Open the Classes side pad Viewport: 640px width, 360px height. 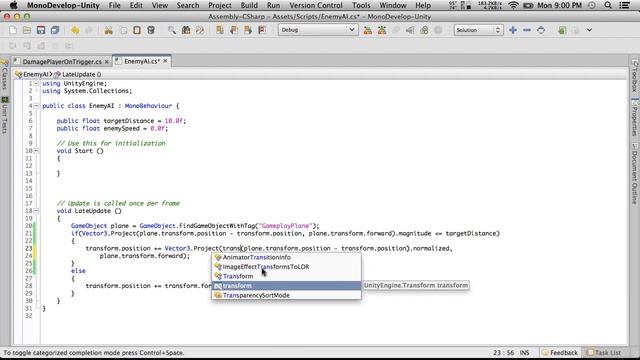click(x=4, y=75)
